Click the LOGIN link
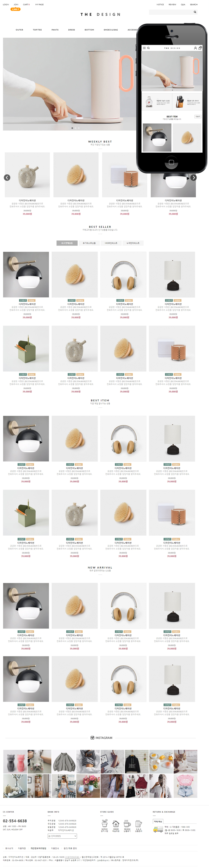This screenshot has width=209, height=868. click(x=6, y=5)
